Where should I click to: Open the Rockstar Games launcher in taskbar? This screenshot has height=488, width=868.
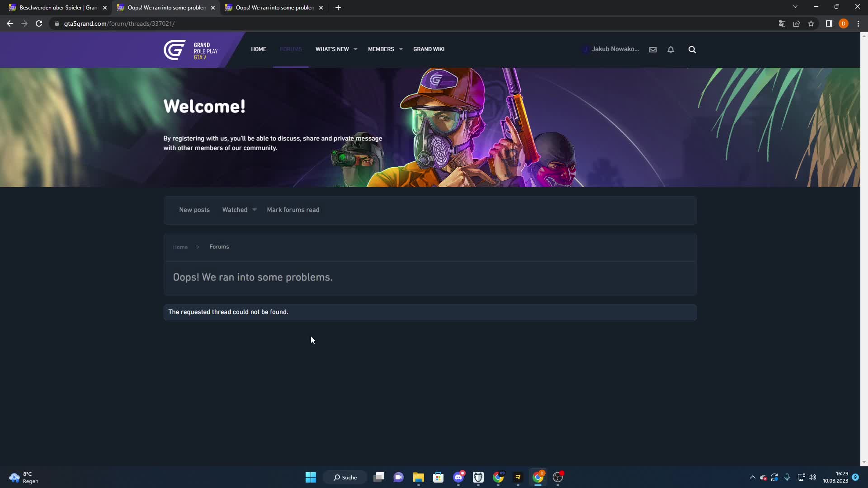(518, 477)
